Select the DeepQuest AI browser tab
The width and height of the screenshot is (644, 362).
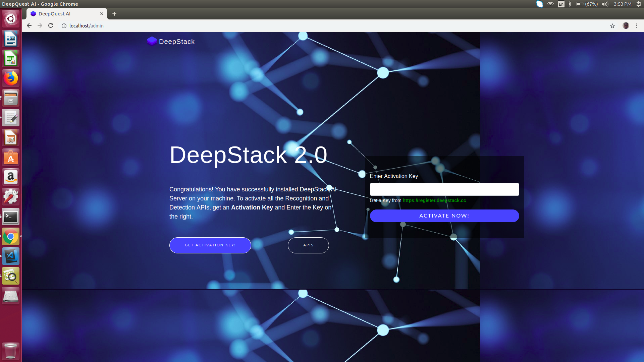pos(60,14)
